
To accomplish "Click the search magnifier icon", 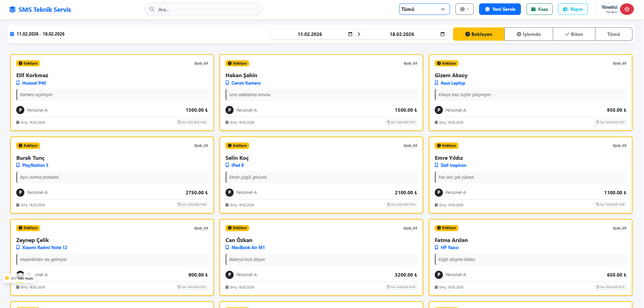I will pyautogui.click(x=152, y=9).
